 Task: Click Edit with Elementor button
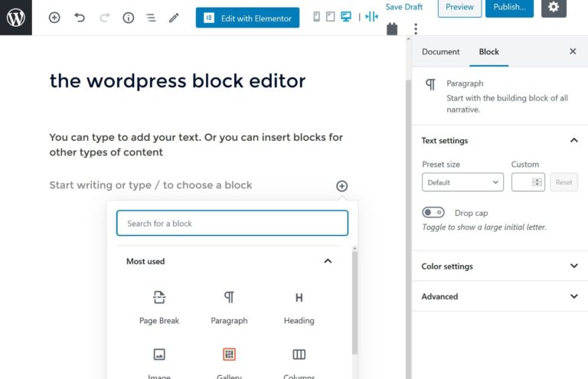point(247,18)
